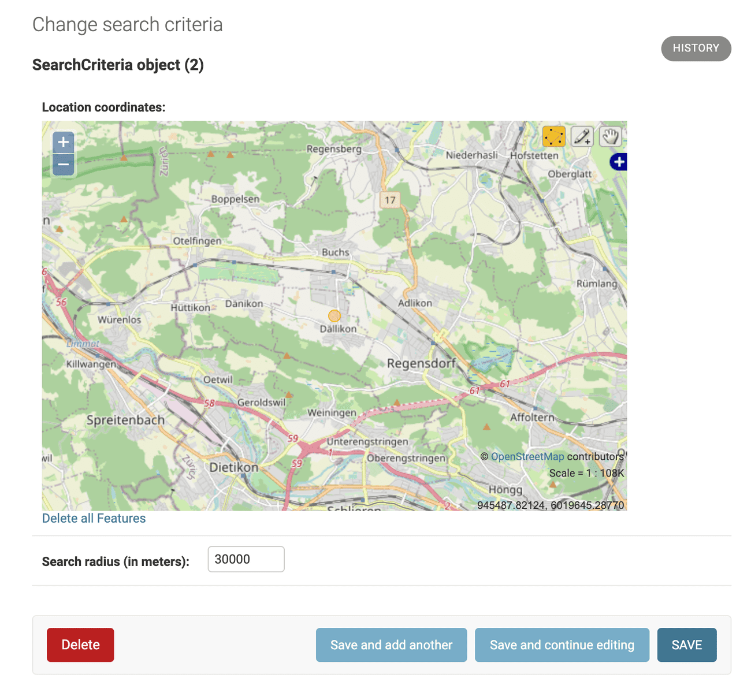Select the modify feature polygon tool
This screenshot has width=751, height=700.
[553, 137]
